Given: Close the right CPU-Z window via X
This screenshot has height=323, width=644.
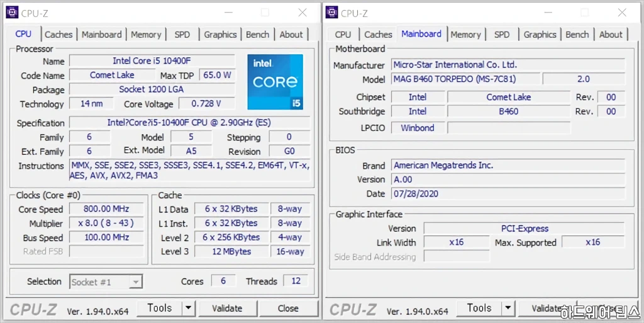Looking at the screenshot, I should (x=622, y=13).
